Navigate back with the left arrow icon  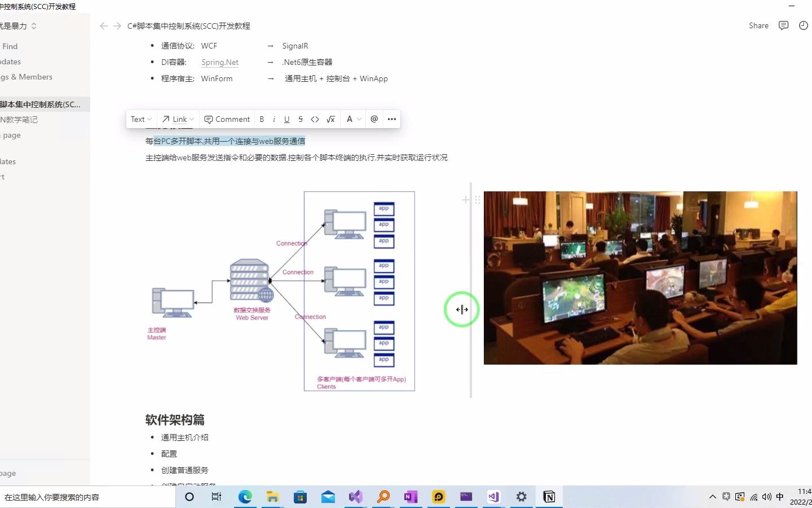(103, 25)
